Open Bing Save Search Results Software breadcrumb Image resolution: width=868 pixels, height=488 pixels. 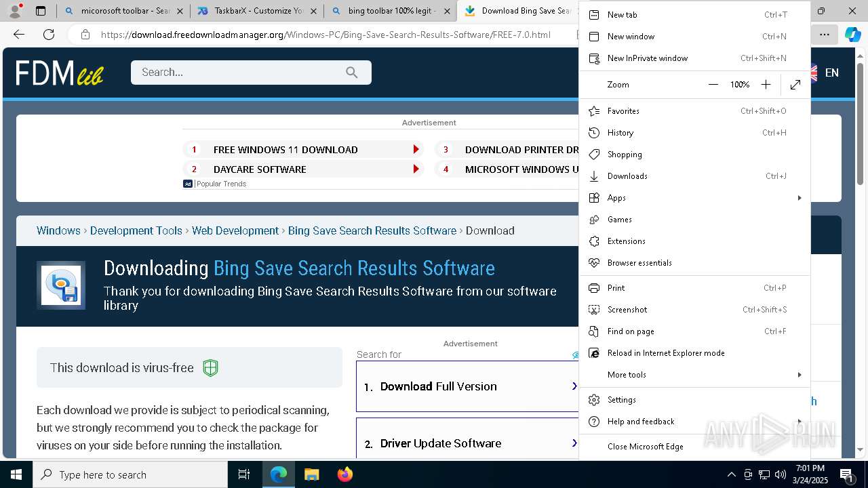tap(372, 230)
